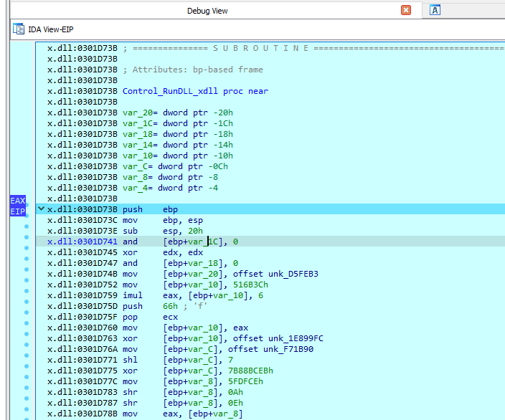505x420 pixels.
Task: Toggle breakpoint dot for shl [ebp+var_C], 7
Action: point(27,366)
